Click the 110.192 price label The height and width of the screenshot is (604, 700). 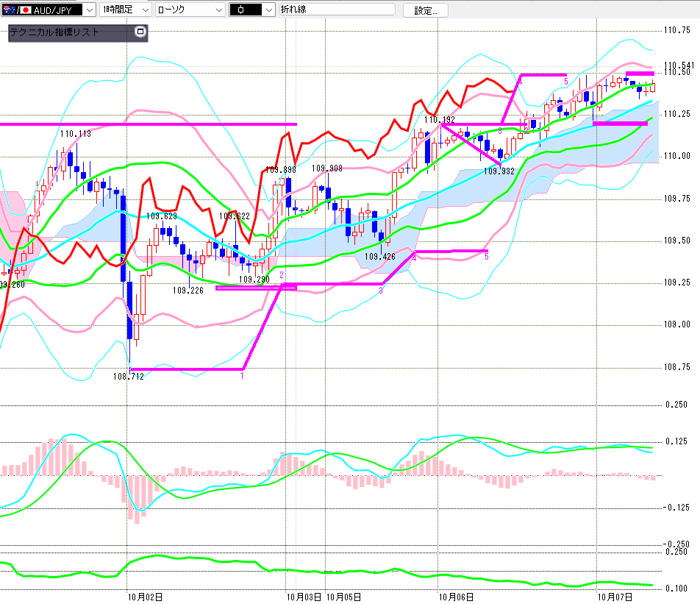point(440,120)
